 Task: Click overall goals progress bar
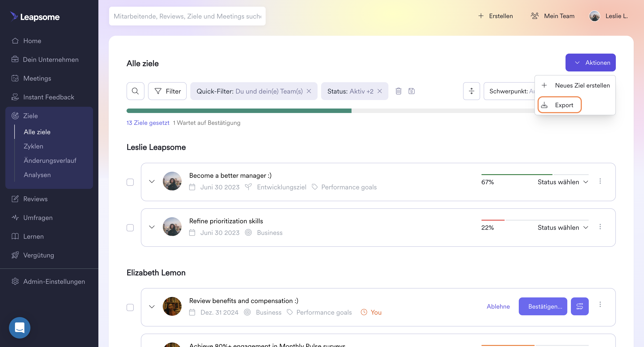click(330, 111)
